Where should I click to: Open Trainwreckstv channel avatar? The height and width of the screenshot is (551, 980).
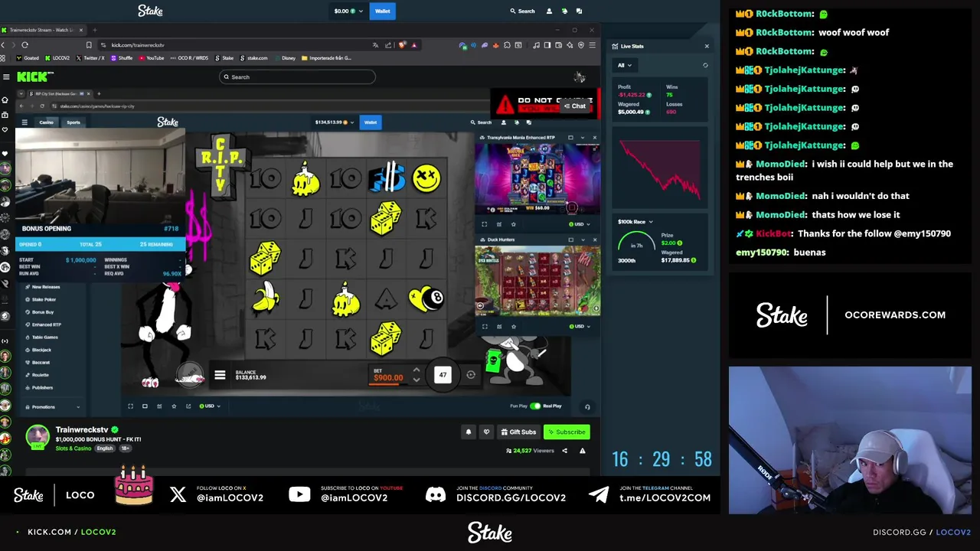pos(37,437)
